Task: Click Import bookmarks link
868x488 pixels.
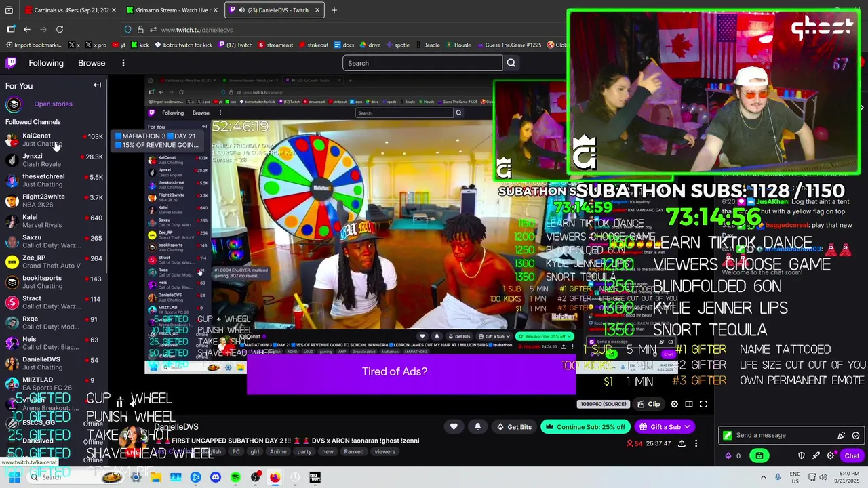Action: [x=34, y=45]
